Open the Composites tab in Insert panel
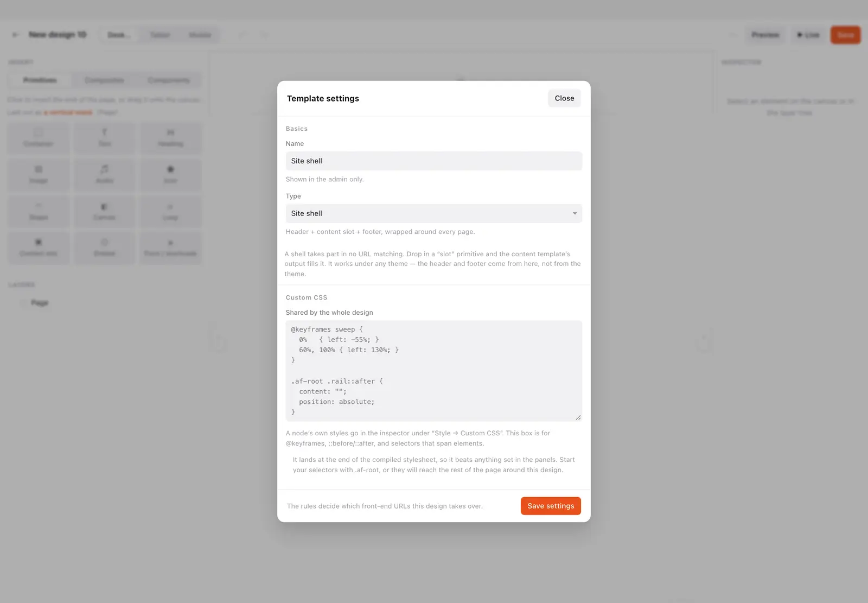 pos(104,80)
